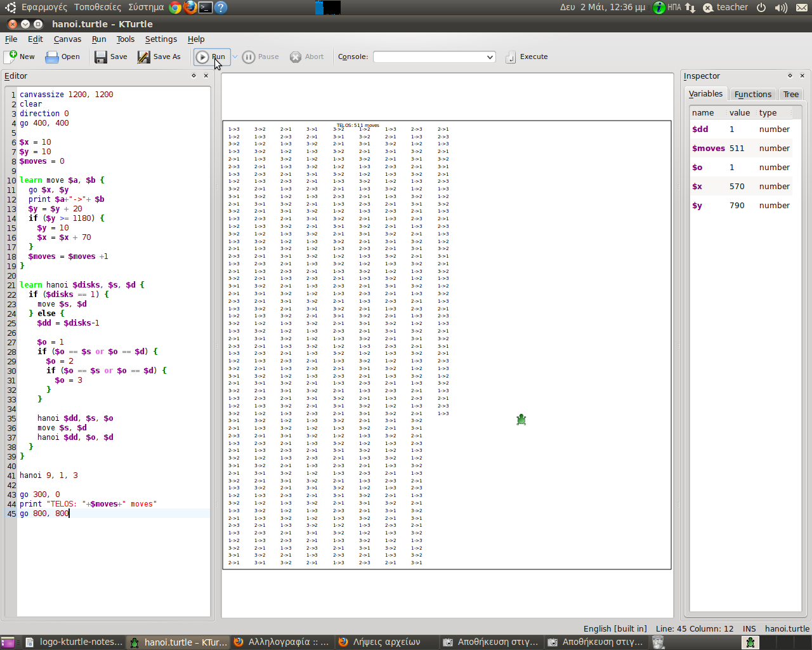Click the turtle on the canvas
Screen dimensions: 812x650
click(x=521, y=420)
